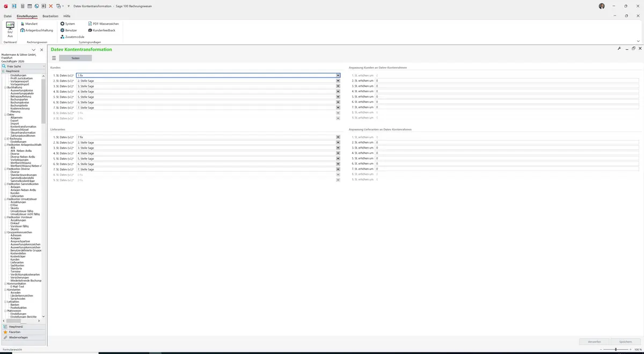Open Kunden 2. St. Datev dropdown arrow

(x=338, y=80)
